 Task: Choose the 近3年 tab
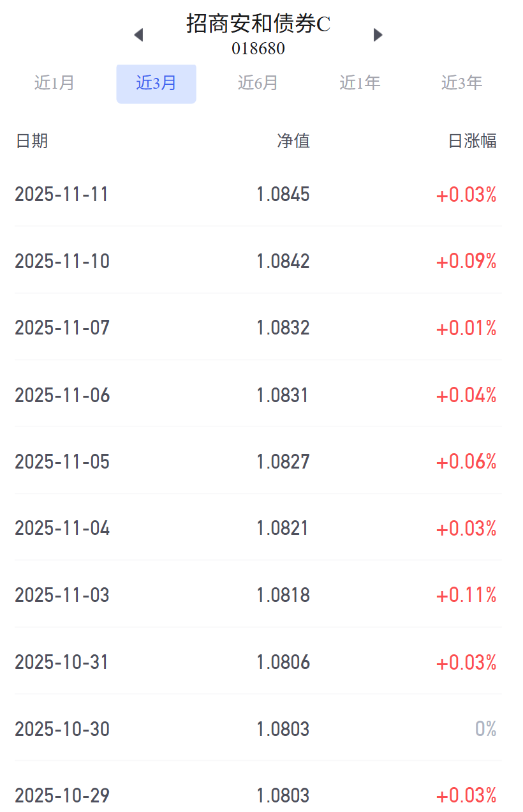[x=461, y=83]
